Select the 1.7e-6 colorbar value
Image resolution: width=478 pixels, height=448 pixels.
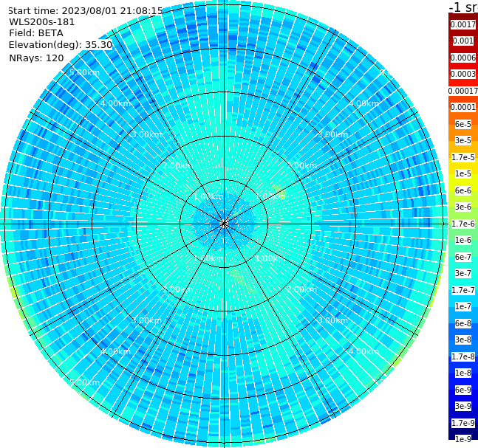(x=463, y=224)
